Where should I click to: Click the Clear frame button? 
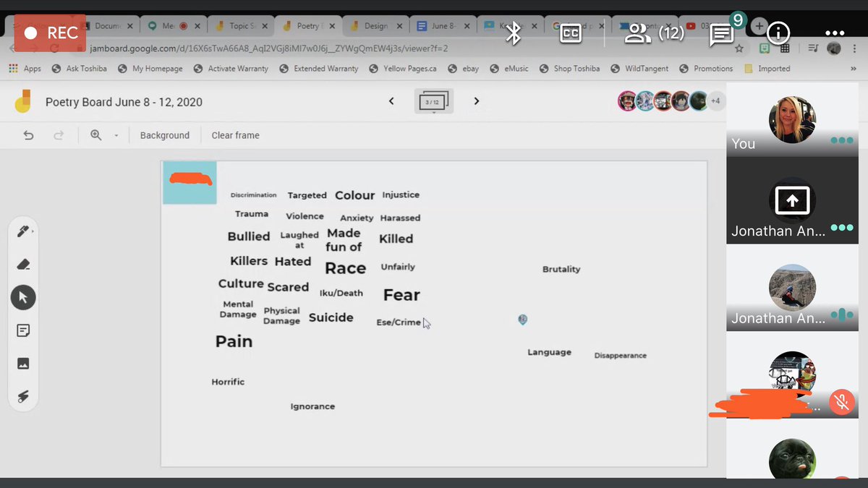tap(235, 135)
